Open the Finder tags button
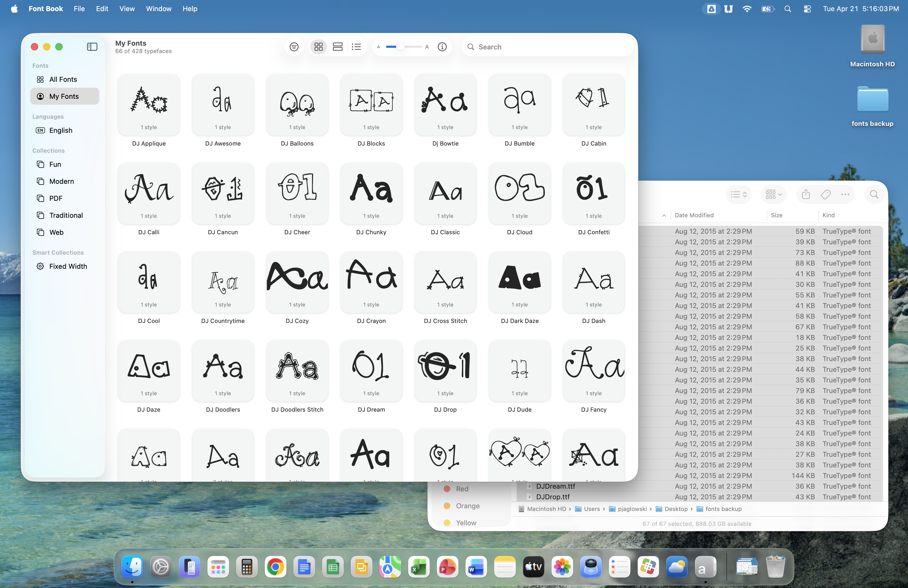The width and height of the screenshot is (908, 588). [x=825, y=195]
